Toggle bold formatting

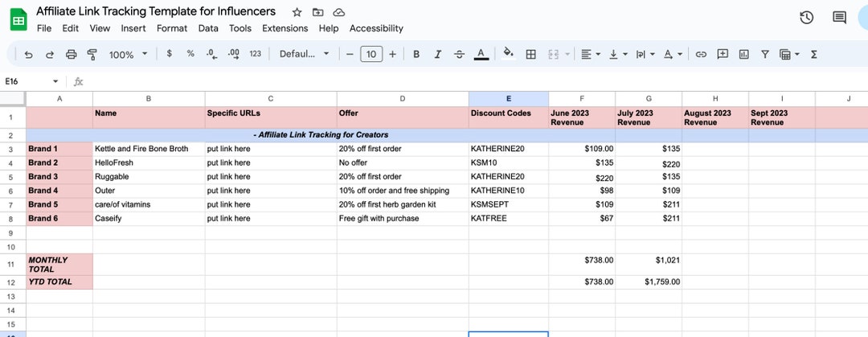click(x=416, y=54)
